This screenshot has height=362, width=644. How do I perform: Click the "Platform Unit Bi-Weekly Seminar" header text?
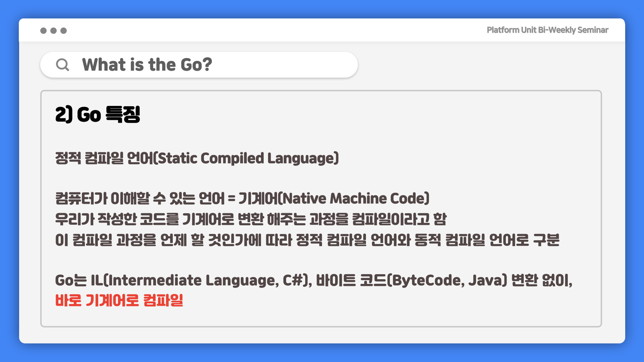click(547, 30)
